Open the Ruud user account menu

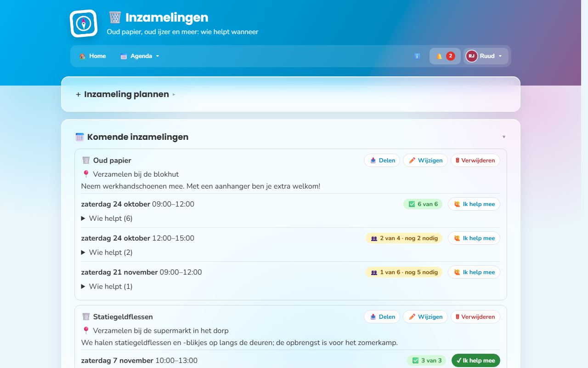486,56
